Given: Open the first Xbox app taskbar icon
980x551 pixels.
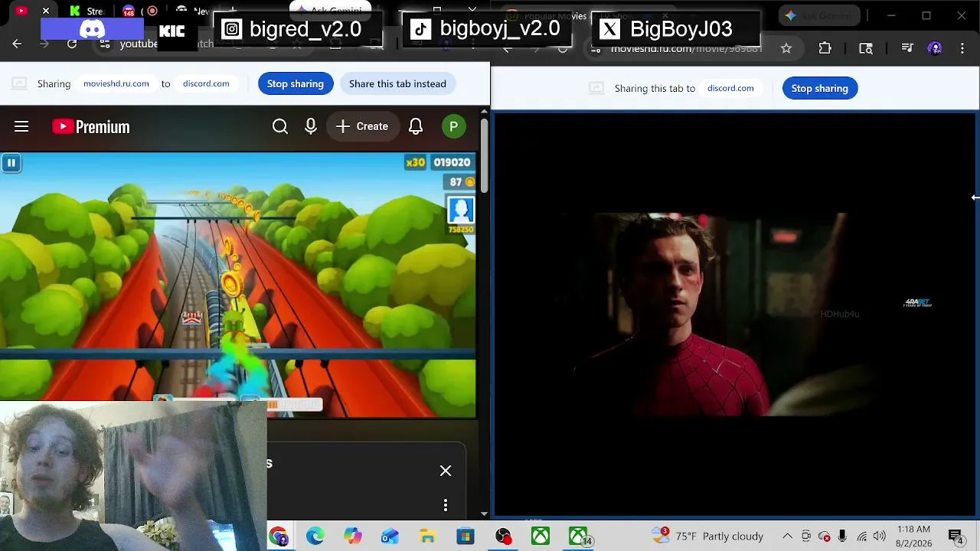Looking at the screenshot, I should [541, 536].
